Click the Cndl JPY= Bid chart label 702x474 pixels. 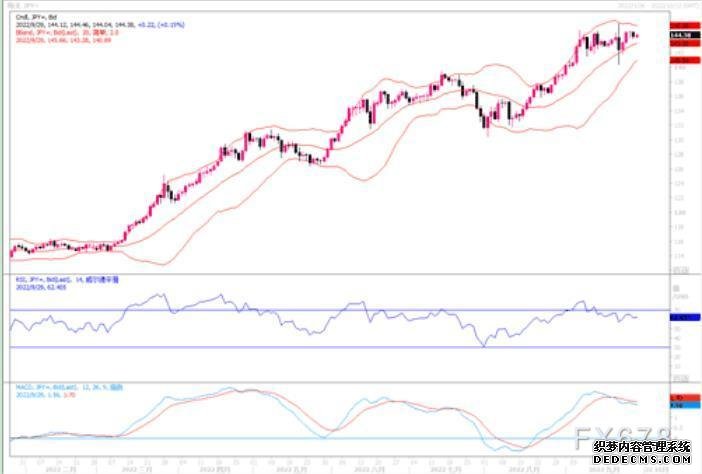click(x=28, y=17)
